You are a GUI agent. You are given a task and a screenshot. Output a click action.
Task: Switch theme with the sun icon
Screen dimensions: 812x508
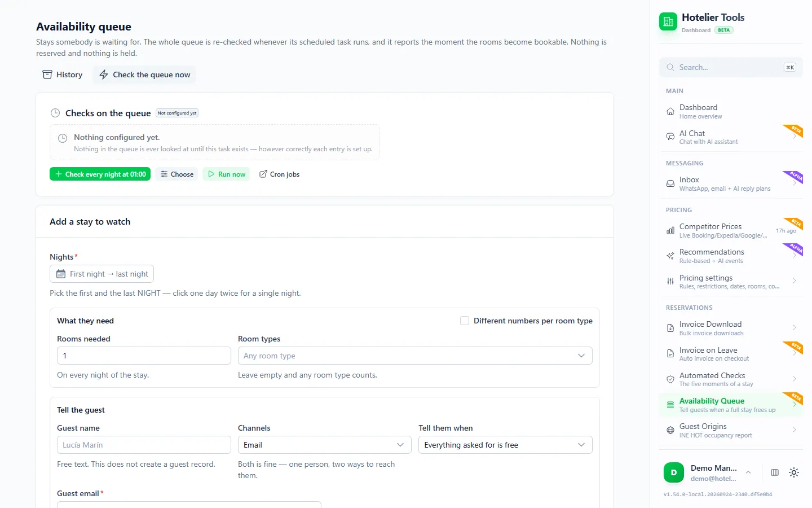tap(794, 472)
